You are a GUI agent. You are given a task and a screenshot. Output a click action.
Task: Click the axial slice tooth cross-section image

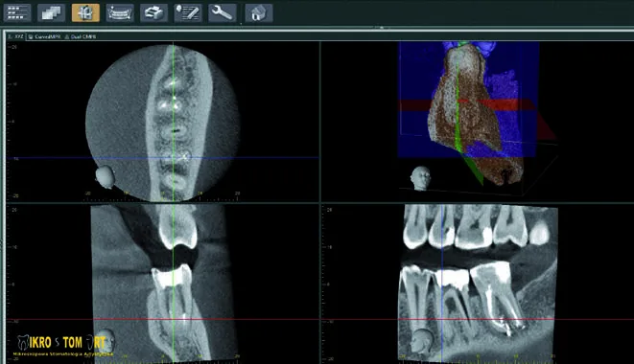click(x=163, y=123)
